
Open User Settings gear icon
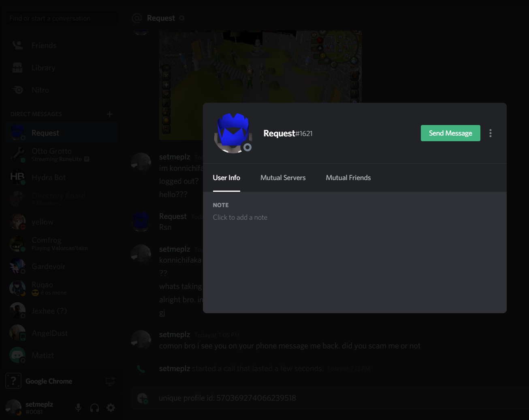click(111, 408)
